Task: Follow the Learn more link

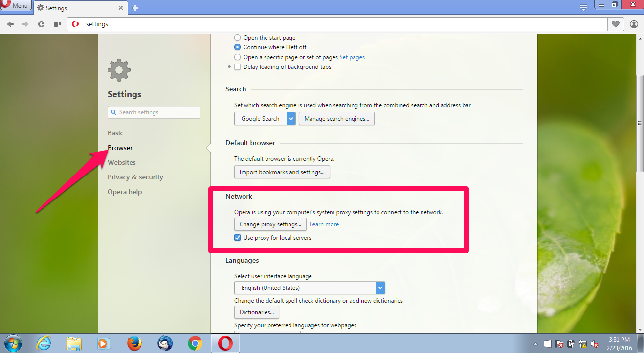Action: click(324, 224)
